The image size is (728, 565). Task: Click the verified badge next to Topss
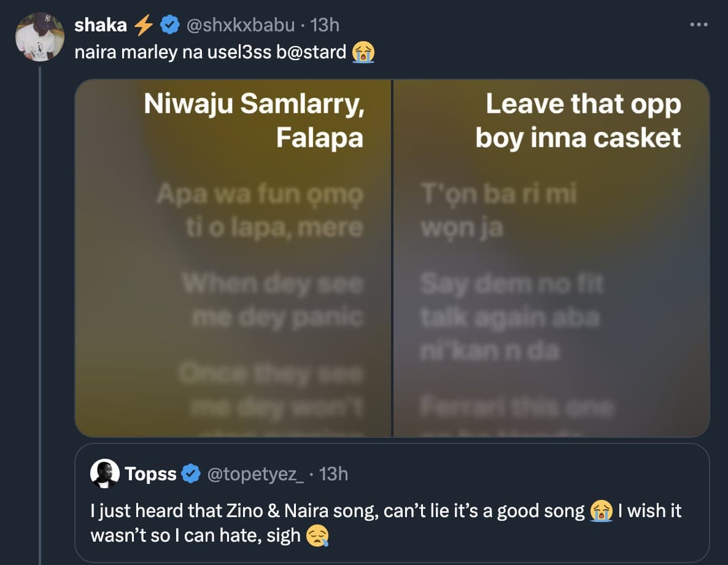[x=193, y=474]
